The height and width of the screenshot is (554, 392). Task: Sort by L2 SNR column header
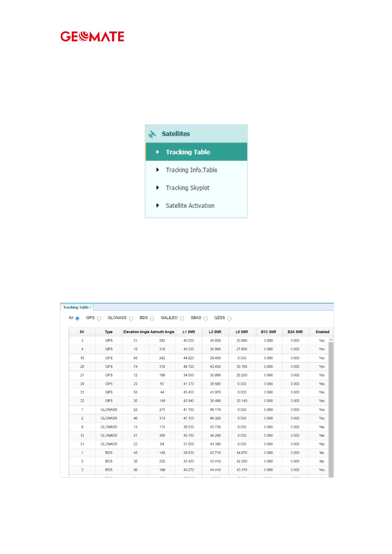click(x=215, y=332)
